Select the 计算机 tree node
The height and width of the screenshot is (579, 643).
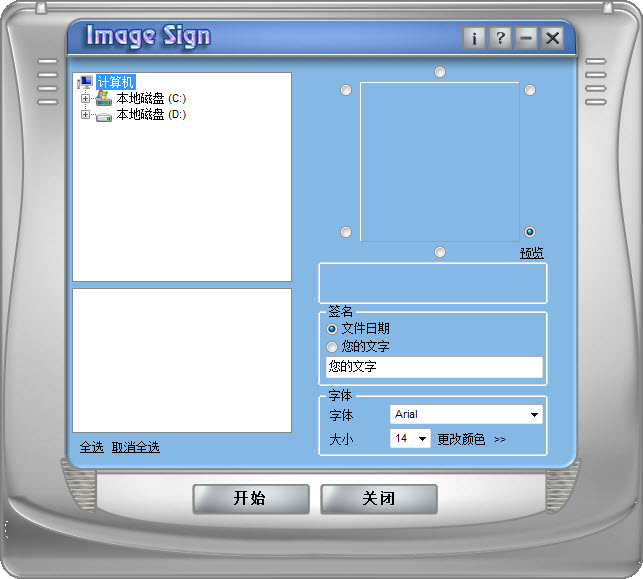pyautogui.click(x=116, y=82)
